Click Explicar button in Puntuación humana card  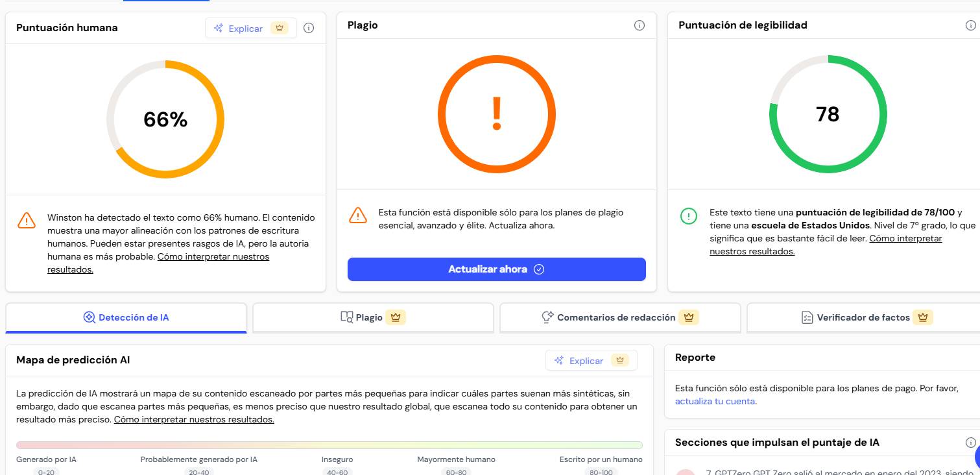tap(251, 28)
